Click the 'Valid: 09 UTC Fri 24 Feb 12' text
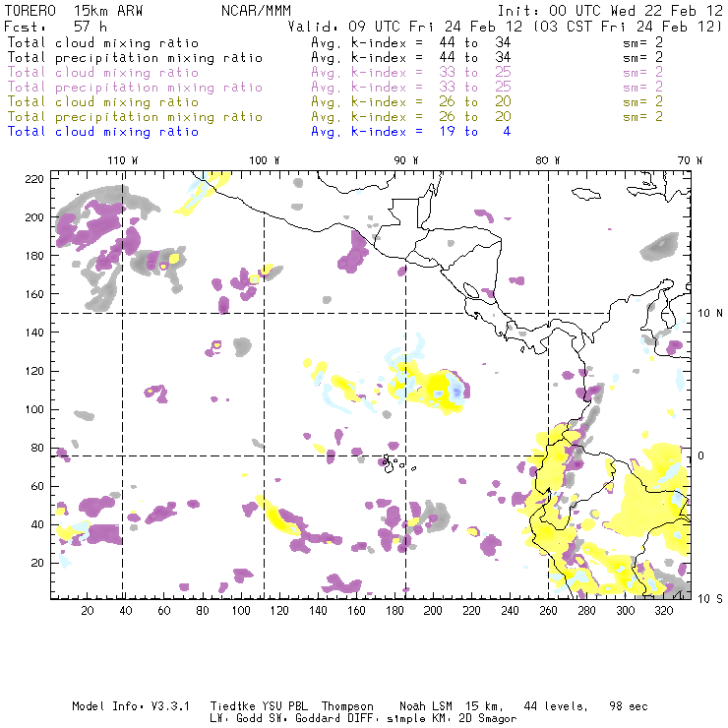Image resolution: width=728 pixels, height=728 pixels. click(x=405, y=27)
